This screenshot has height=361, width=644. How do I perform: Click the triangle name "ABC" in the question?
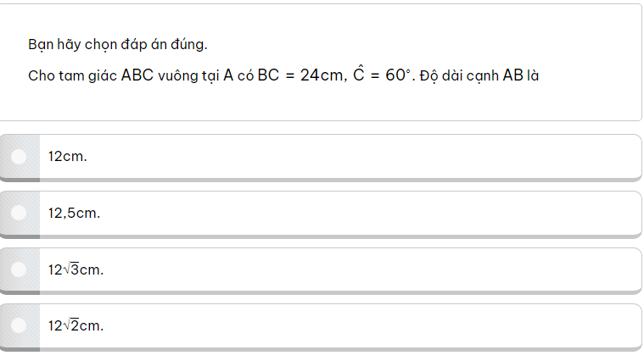(137, 75)
